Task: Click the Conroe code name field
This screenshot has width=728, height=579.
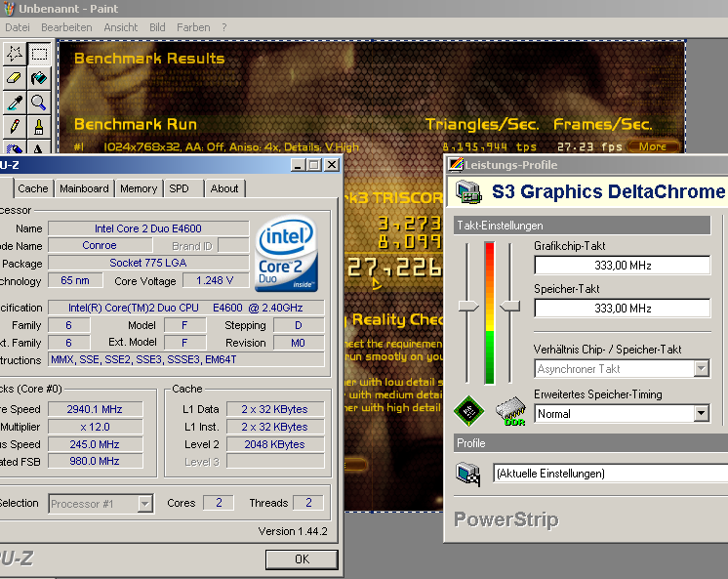Action: click(x=100, y=245)
